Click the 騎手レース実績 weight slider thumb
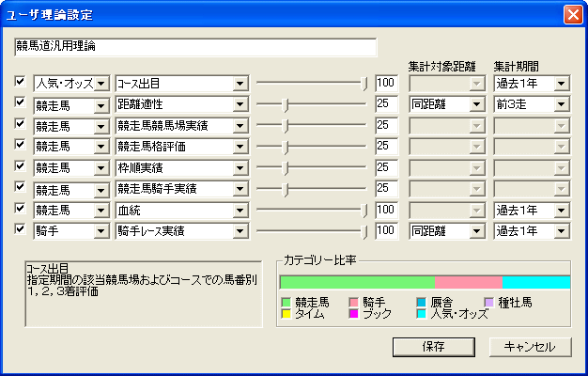This screenshot has width=588, height=376. pos(364,231)
